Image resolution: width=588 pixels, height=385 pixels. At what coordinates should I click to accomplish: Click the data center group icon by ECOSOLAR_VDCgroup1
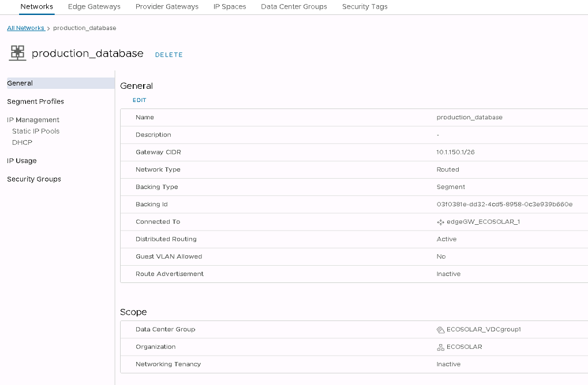click(441, 330)
